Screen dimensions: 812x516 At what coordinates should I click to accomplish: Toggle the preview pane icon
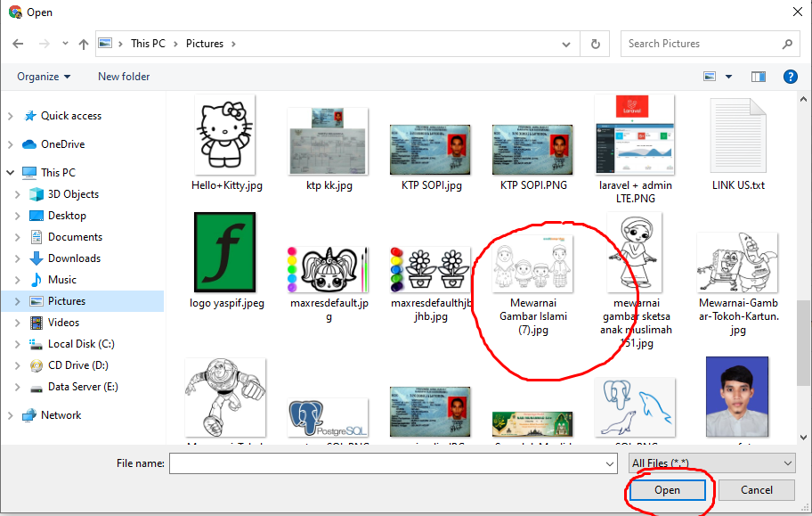tap(759, 77)
